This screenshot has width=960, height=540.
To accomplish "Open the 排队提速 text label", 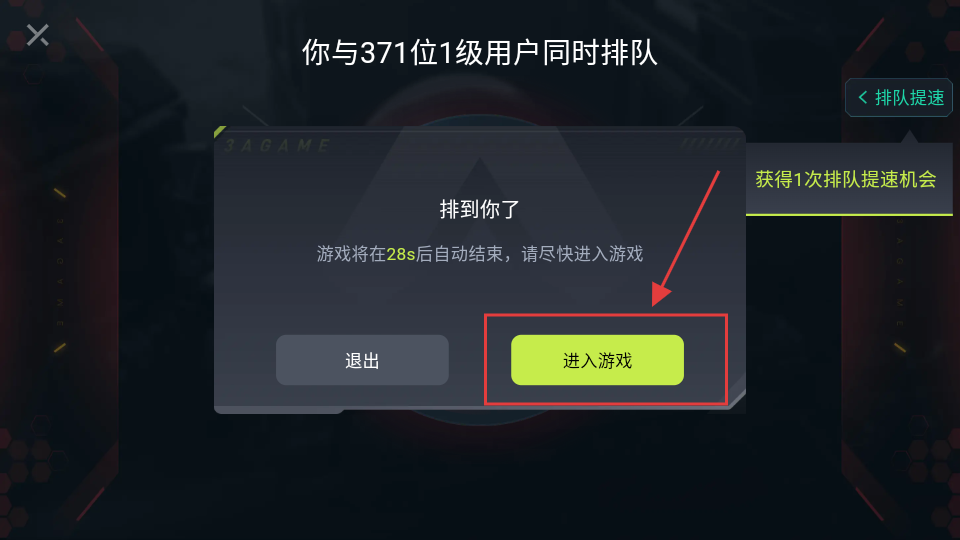I will pos(909,97).
